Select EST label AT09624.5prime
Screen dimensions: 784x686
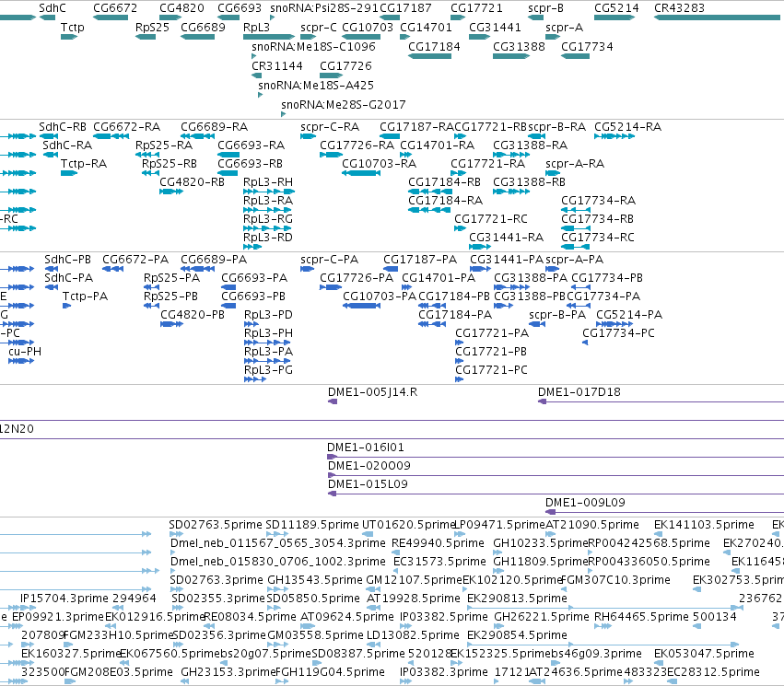[x=347, y=617]
